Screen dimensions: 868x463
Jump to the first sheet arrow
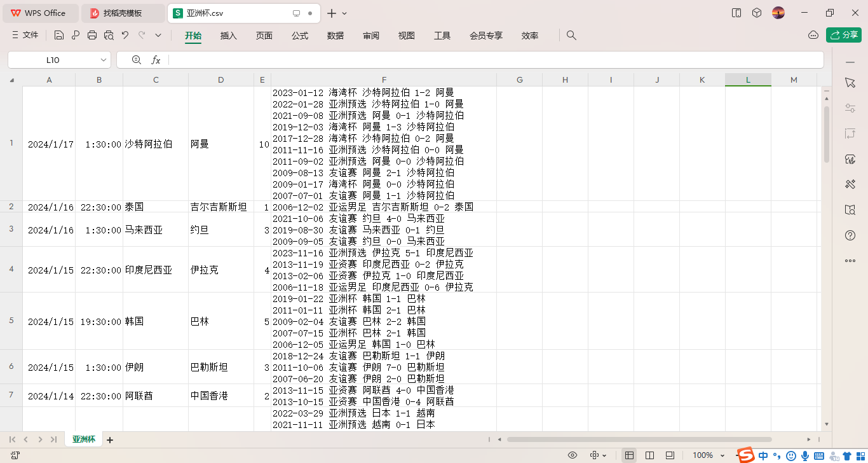(12, 439)
